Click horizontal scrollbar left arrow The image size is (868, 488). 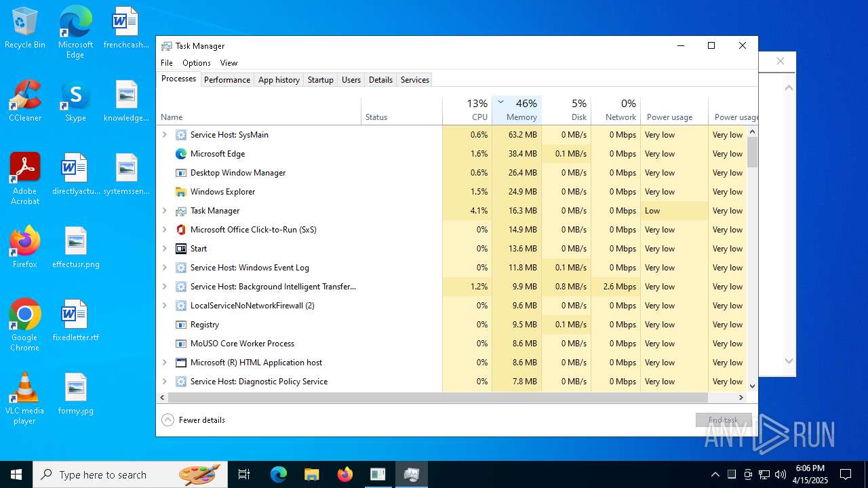click(163, 398)
